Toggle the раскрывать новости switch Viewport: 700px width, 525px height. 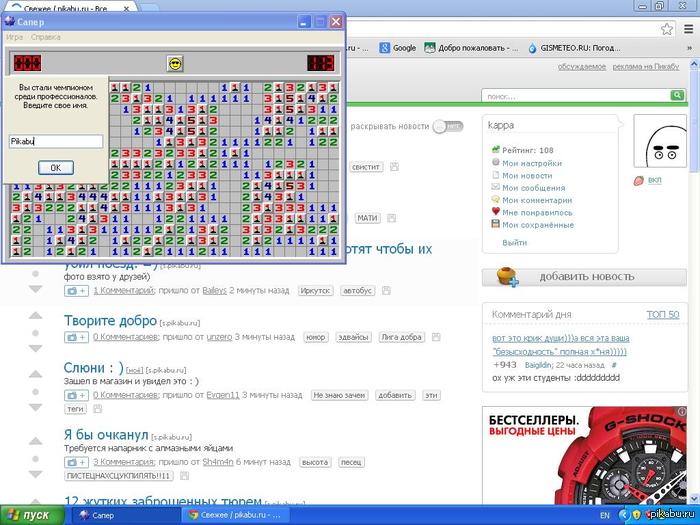point(448,127)
